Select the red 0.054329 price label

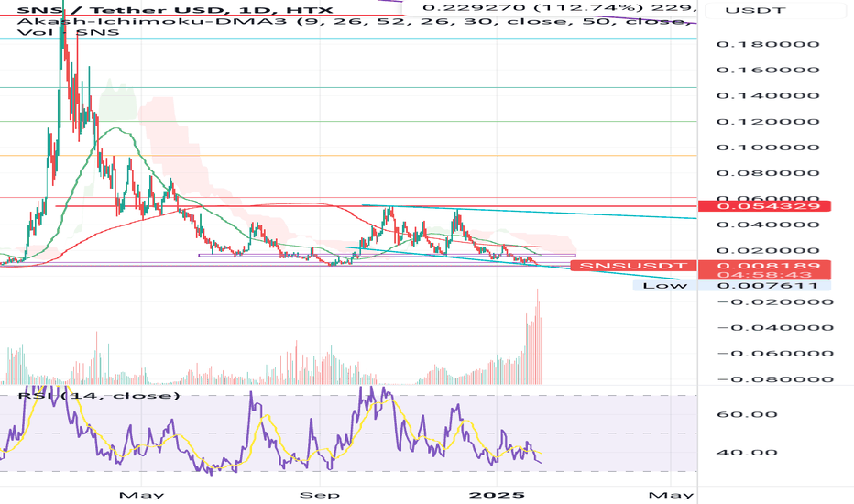pos(764,206)
